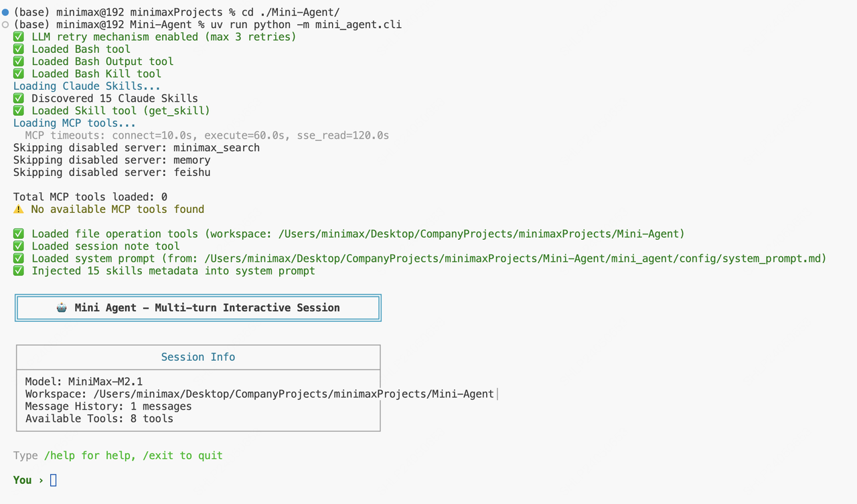
Task: Click the green check beside "Loaded Skill tool (get_skill)"
Action: 19,110
